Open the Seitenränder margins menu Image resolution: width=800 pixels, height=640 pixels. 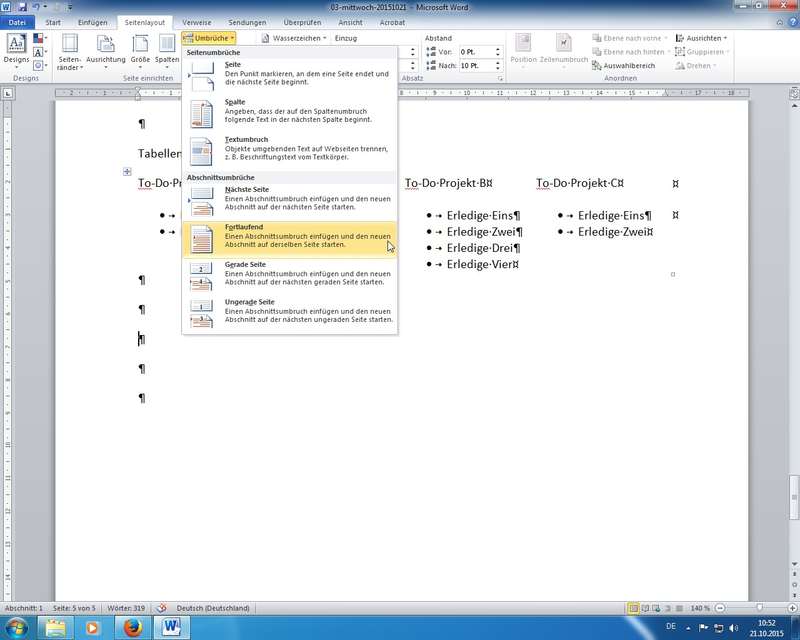tap(70, 52)
